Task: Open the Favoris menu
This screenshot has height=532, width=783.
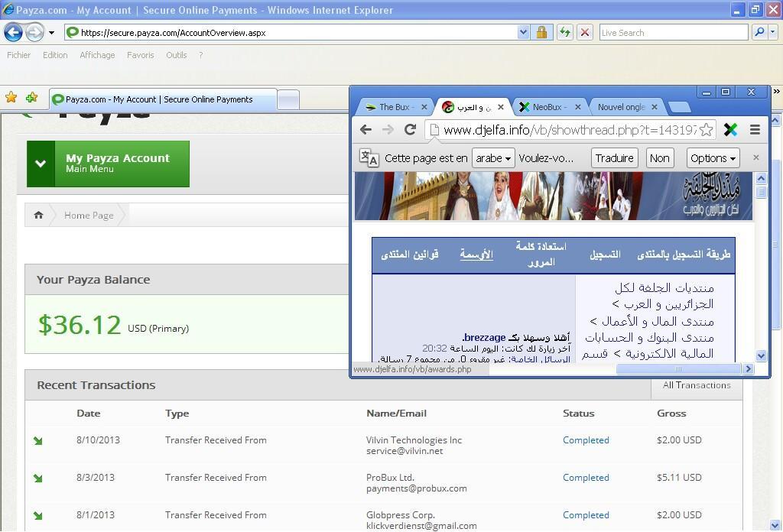Action: click(x=141, y=55)
